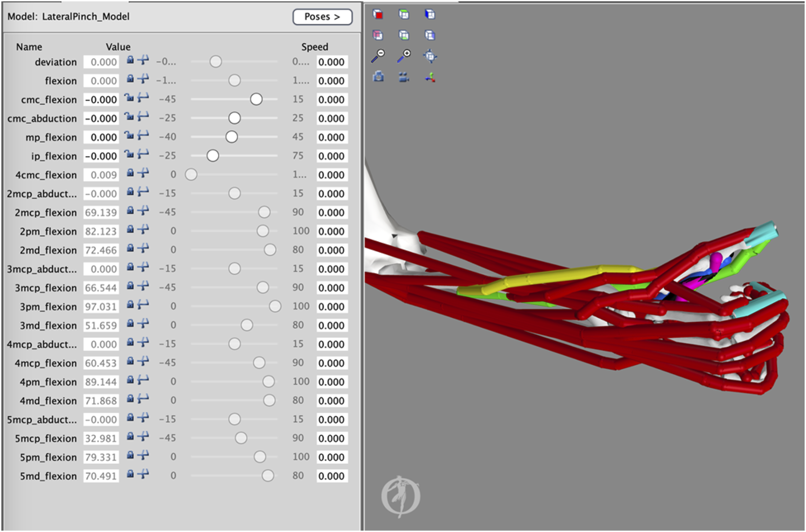Screen dimensions: 806x532
Task: Click the 2mcp_flexion value field
Action: pyautogui.click(x=100, y=212)
